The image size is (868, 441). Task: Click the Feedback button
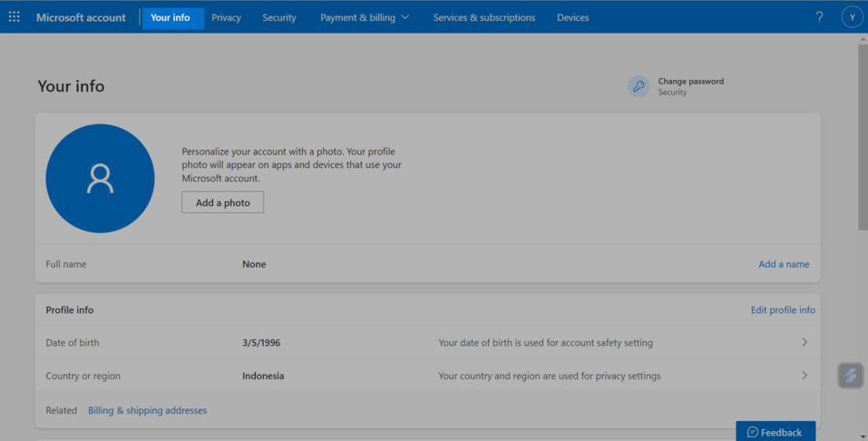tap(775, 432)
